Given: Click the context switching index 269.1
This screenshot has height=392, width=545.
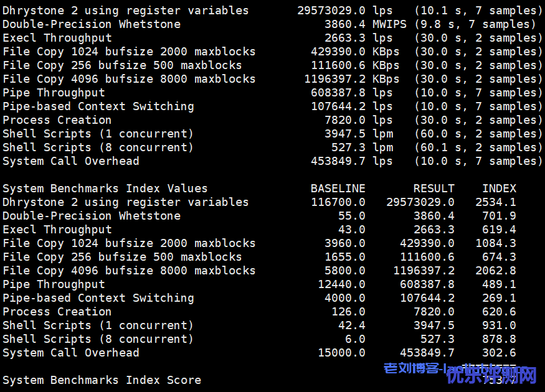Looking at the screenshot, I should 499,298.
